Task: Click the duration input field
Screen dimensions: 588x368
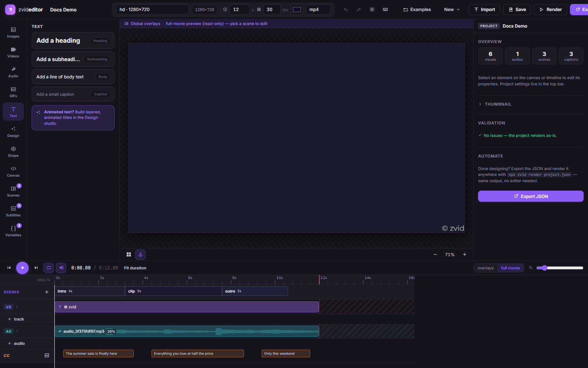Action: coord(240,10)
